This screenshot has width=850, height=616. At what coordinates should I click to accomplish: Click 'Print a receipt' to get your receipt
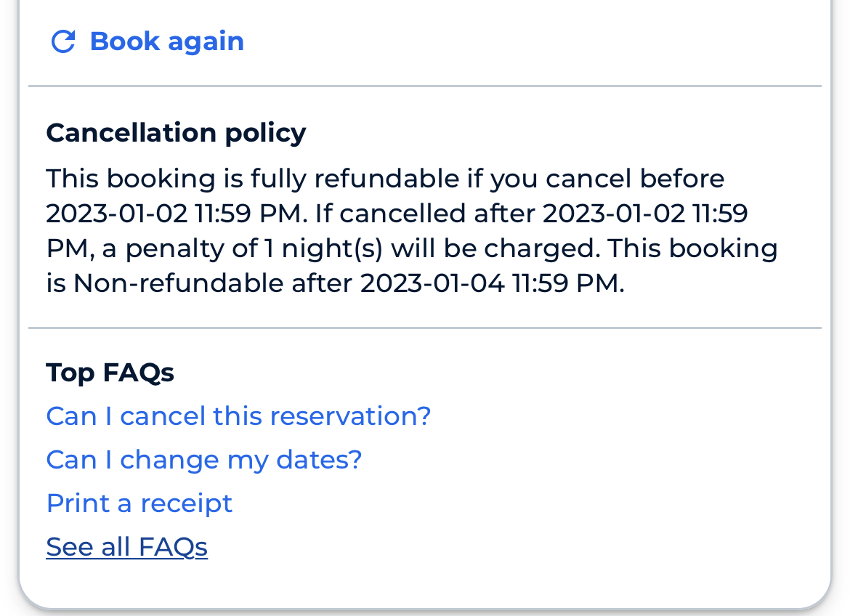(139, 503)
